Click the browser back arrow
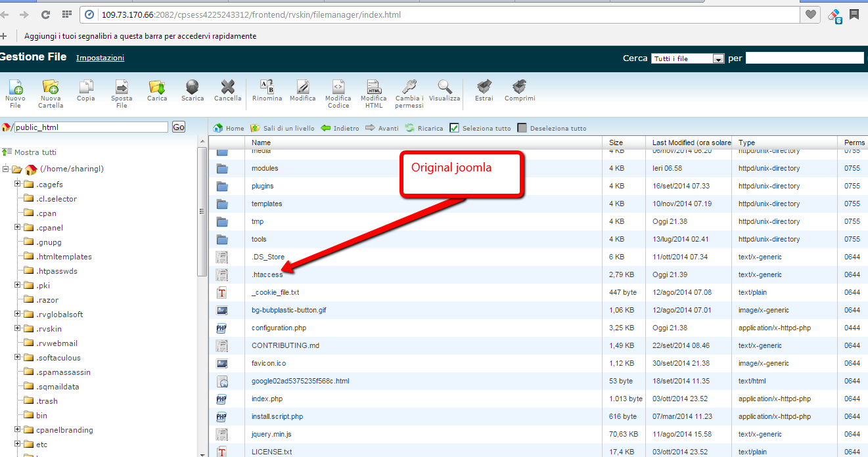Screen dimensions: 868x457 [5, 14]
